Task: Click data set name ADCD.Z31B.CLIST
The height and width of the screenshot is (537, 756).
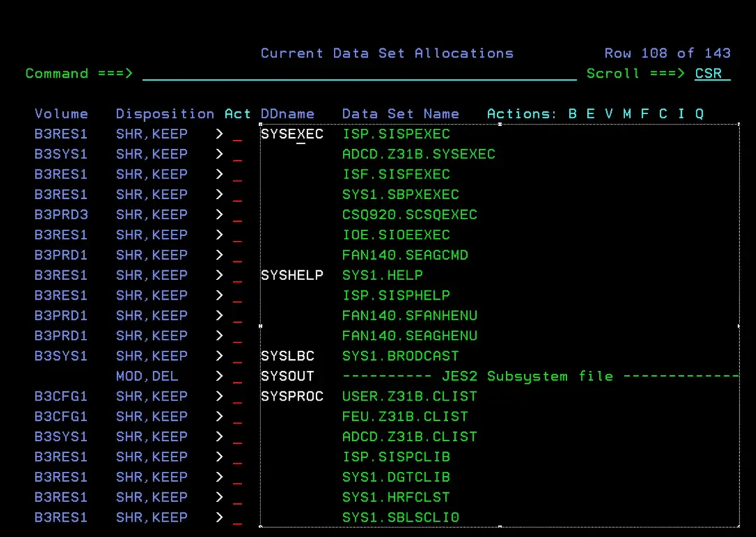Action: point(409,437)
